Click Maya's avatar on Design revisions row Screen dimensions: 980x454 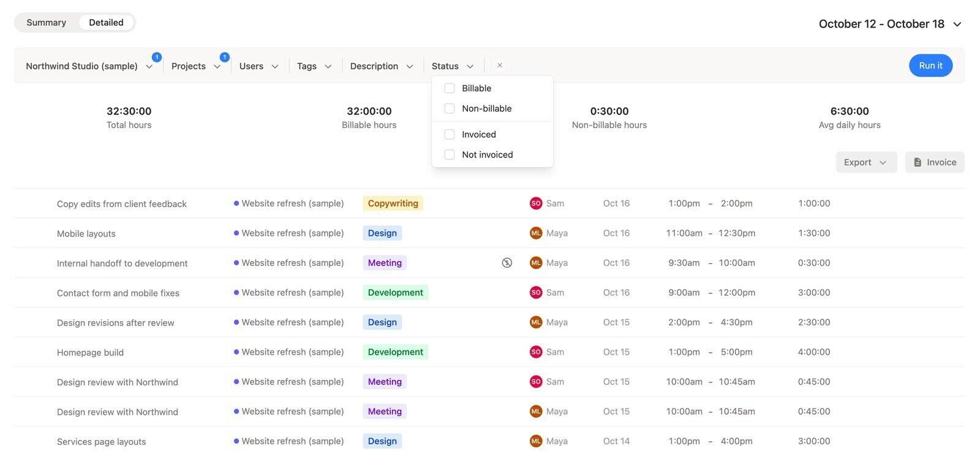[x=536, y=322]
